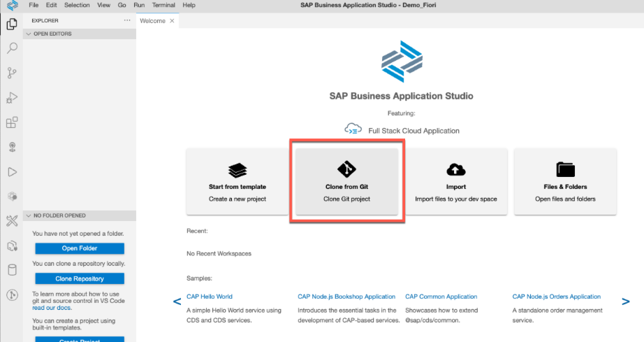The image size is (644, 342).
Task: Click the crossed tools icon in activity bar
Action: point(12,221)
